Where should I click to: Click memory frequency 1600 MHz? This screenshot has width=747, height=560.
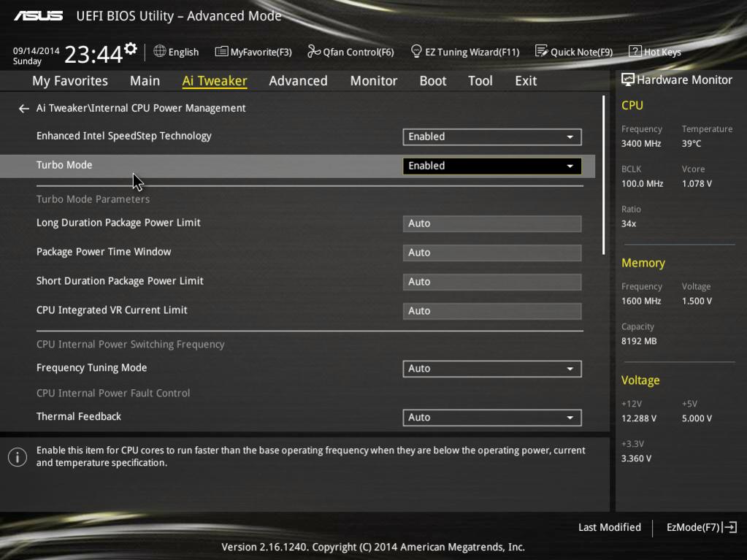[x=641, y=301]
